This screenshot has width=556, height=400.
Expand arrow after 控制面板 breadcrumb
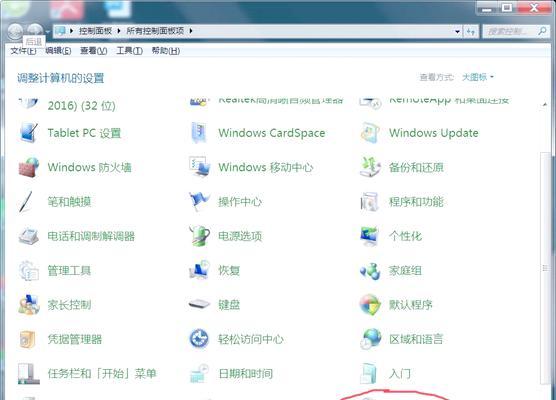(118, 31)
